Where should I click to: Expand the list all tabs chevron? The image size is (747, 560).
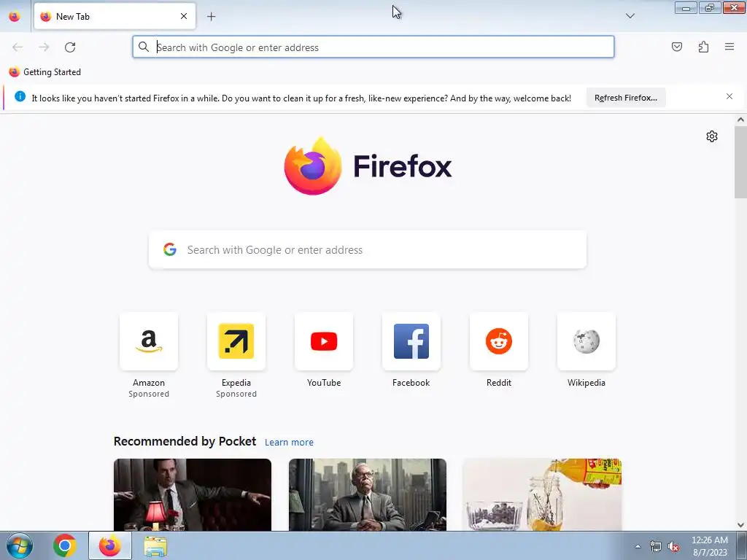[x=630, y=16]
